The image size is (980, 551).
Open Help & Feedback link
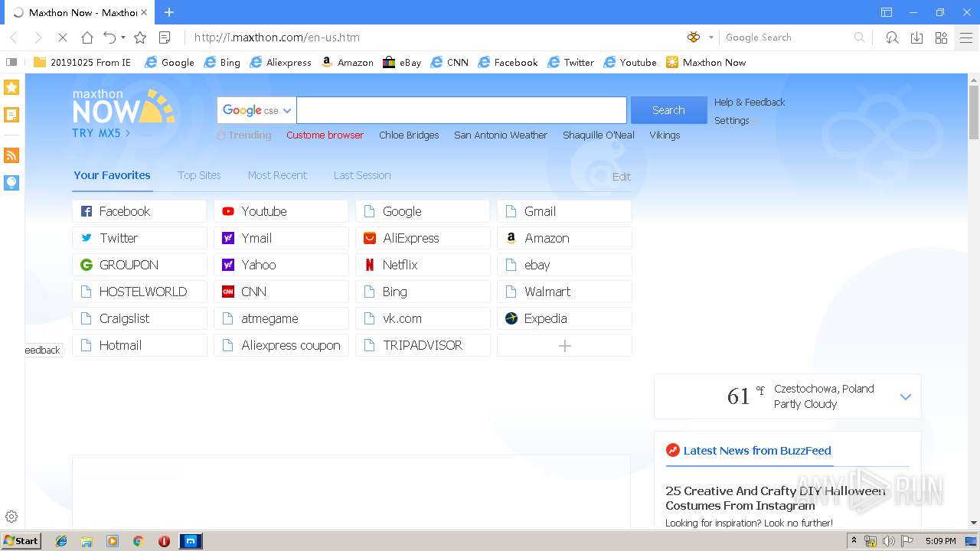tap(750, 102)
